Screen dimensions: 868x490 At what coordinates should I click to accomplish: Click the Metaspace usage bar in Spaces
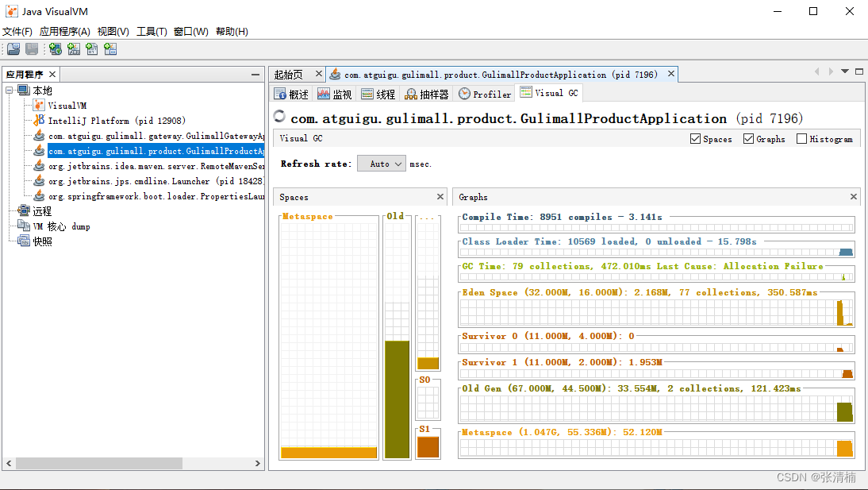[328, 453]
